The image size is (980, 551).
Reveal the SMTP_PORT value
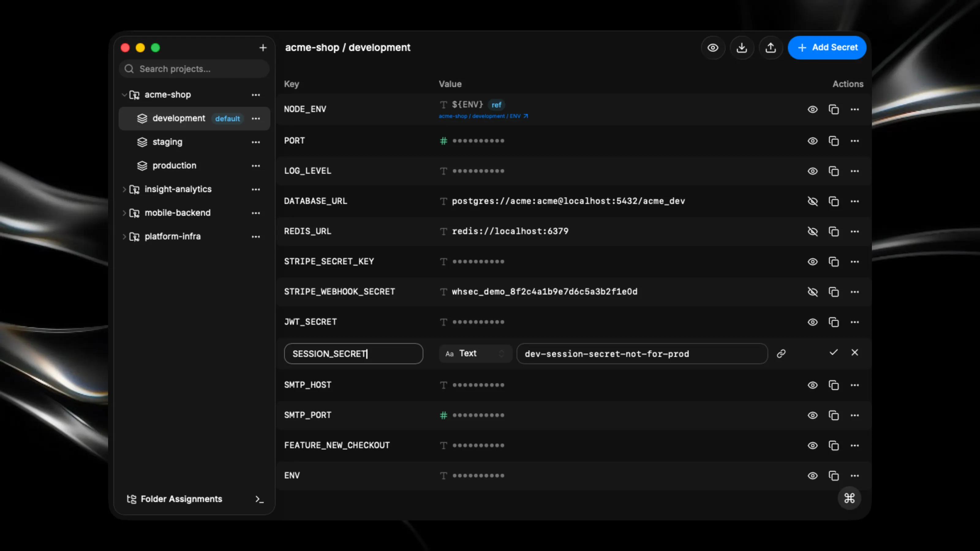pos(812,415)
